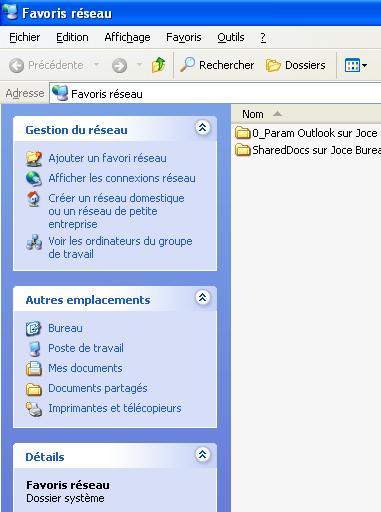
Task: Click the Bureau desktop icon
Action: point(34,328)
